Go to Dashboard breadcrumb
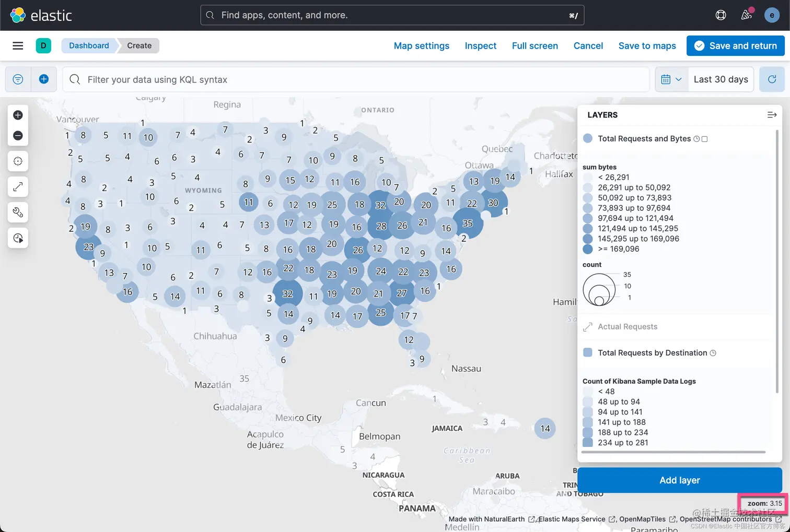This screenshot has width=790, height=532. coord(89,45)
